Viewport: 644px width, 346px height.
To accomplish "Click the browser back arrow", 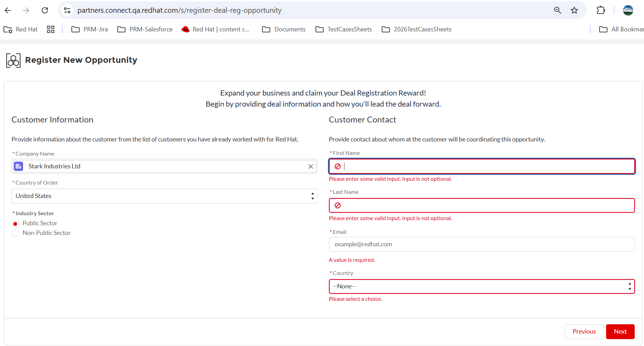I will pos(8,10).
